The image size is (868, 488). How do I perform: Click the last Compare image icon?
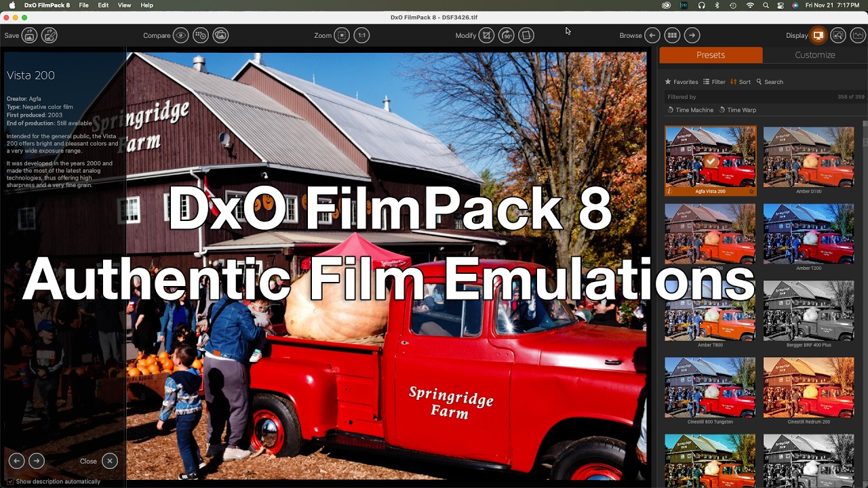click(220, 35)
